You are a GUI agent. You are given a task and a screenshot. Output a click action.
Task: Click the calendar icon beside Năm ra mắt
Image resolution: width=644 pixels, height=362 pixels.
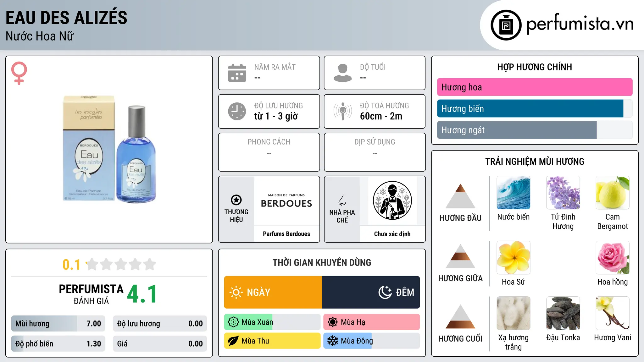pyautogui.click(x=237, y=73)
